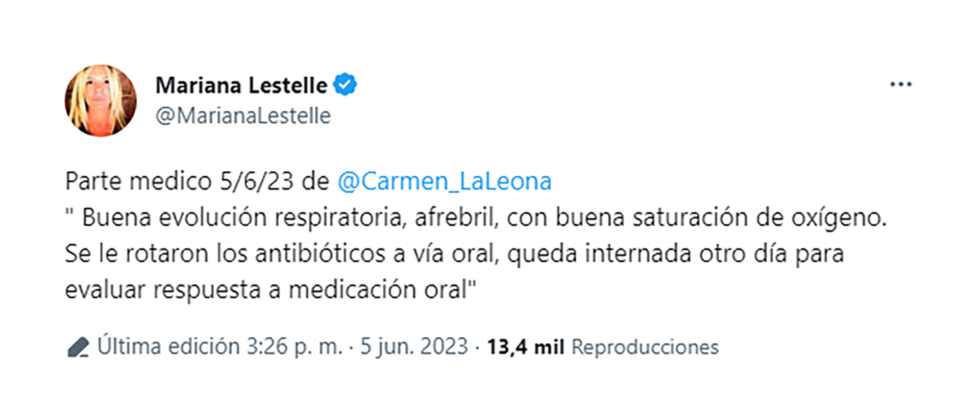Open Mariana Lestelle's profile photo
This screenshot has width=980, height=420.
pos(101,101)
